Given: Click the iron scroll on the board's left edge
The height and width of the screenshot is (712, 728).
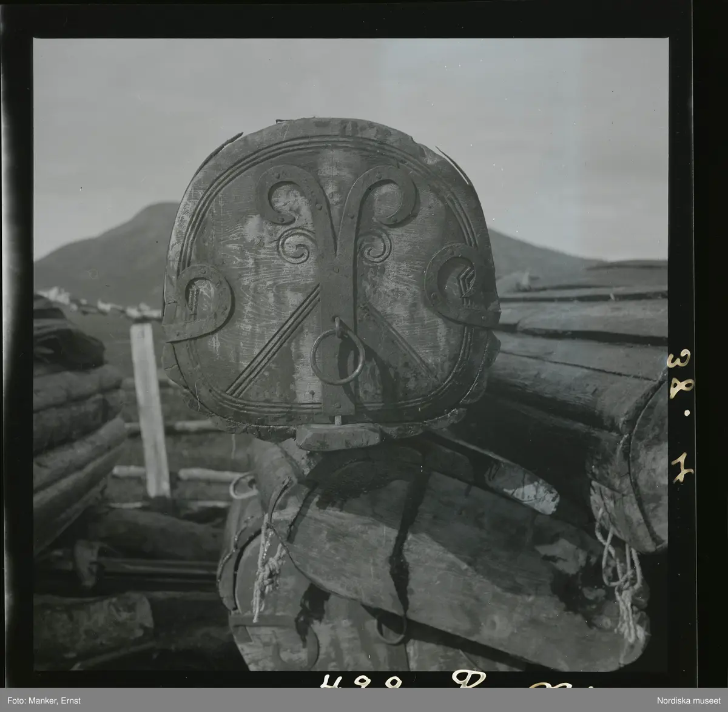Looking at the screenshot, I should [x=203, y=301].
